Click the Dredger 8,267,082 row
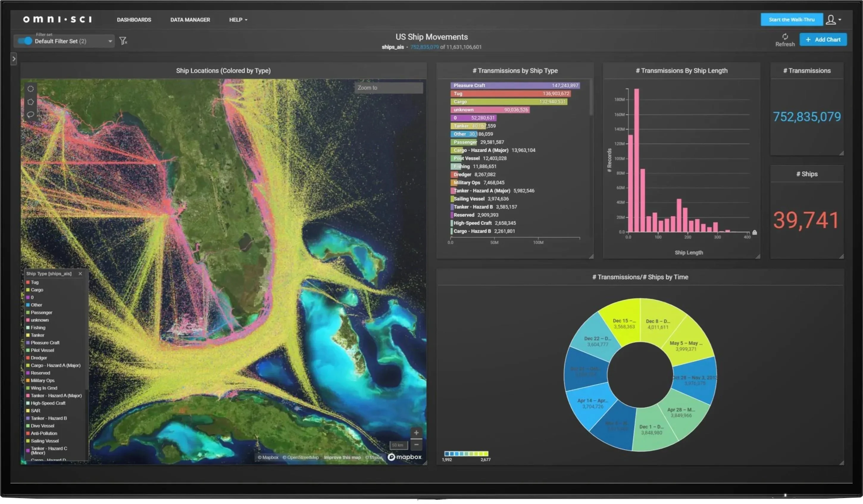The height and width of the screenshot is (504, 863). (x=473, y=175)
